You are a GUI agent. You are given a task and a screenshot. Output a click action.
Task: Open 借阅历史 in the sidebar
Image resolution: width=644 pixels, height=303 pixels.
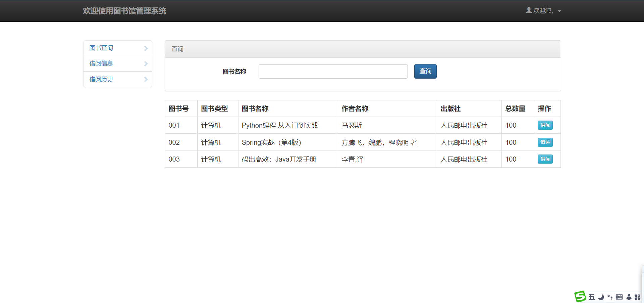click(118, 79)
